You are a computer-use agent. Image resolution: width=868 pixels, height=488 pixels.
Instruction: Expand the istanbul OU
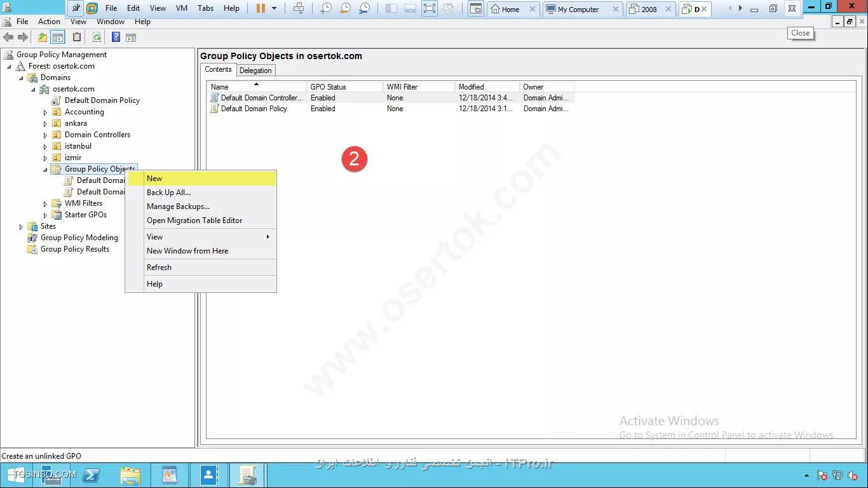point(45,147)
